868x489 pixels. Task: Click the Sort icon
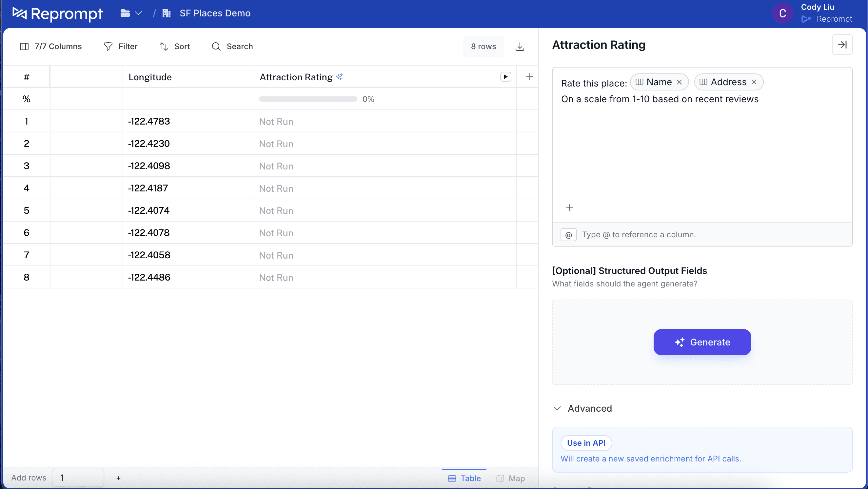pyautogui.click(x=164, y=46)
